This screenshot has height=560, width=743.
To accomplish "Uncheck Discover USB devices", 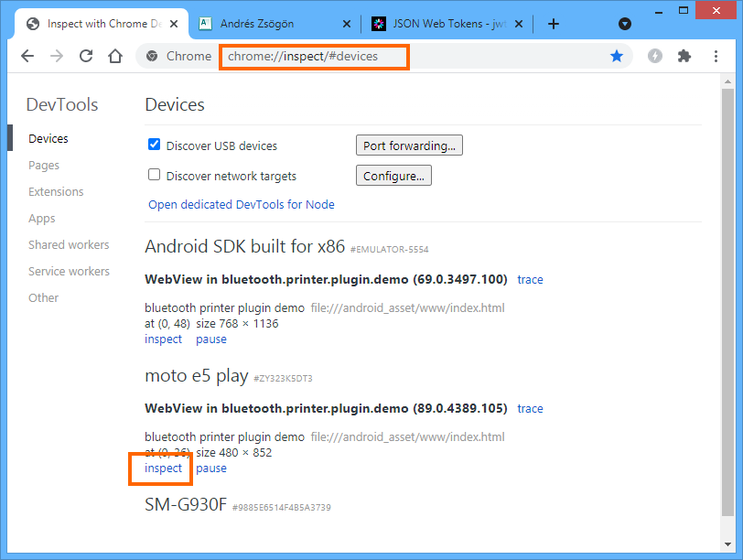I will (155, 145).
